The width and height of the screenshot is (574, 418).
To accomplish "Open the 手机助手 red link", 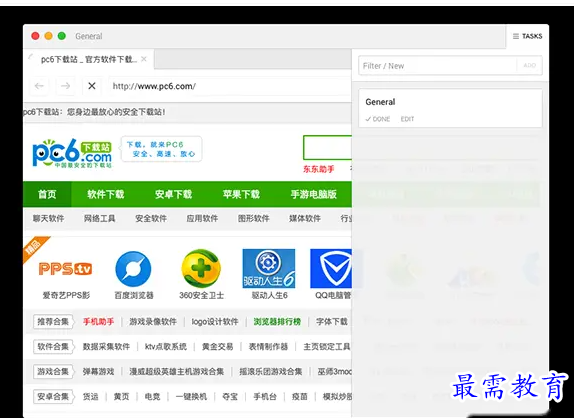I will 98,322.
